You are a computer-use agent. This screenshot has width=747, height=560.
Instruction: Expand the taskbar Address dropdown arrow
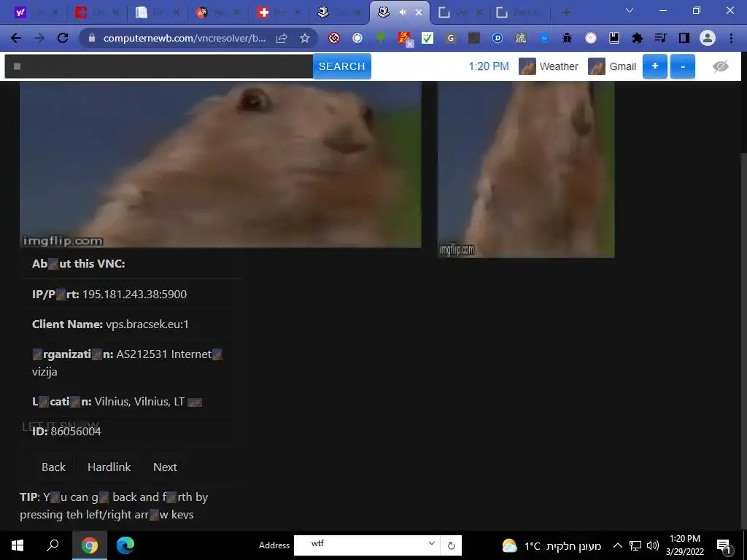(x=431, y=543)
